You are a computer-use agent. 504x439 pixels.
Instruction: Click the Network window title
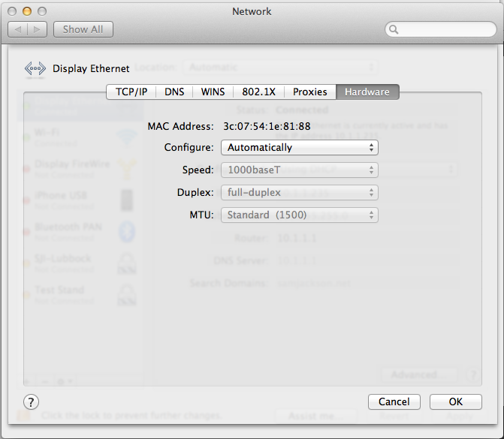pos(252,11)
